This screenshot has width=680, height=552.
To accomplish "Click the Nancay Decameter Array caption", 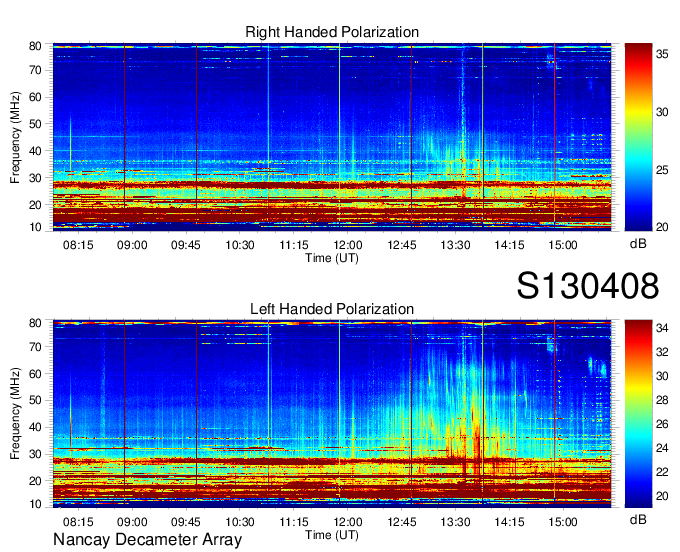I will click(147, 540).
